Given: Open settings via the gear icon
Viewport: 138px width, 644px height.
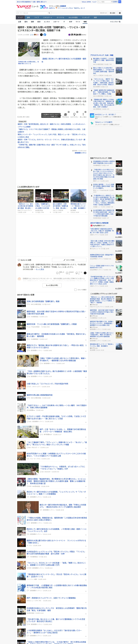Looking at the screenshot, I should click(x=120, y=13).
